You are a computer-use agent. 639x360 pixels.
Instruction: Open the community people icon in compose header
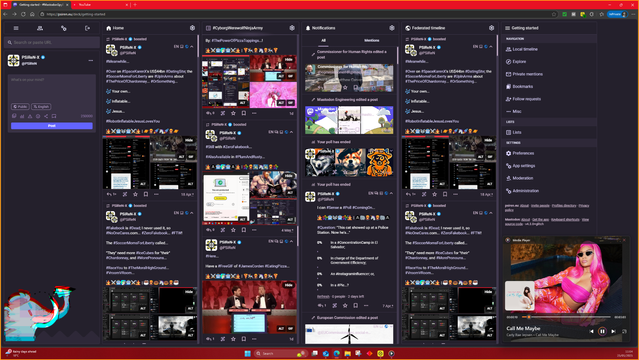40,28
